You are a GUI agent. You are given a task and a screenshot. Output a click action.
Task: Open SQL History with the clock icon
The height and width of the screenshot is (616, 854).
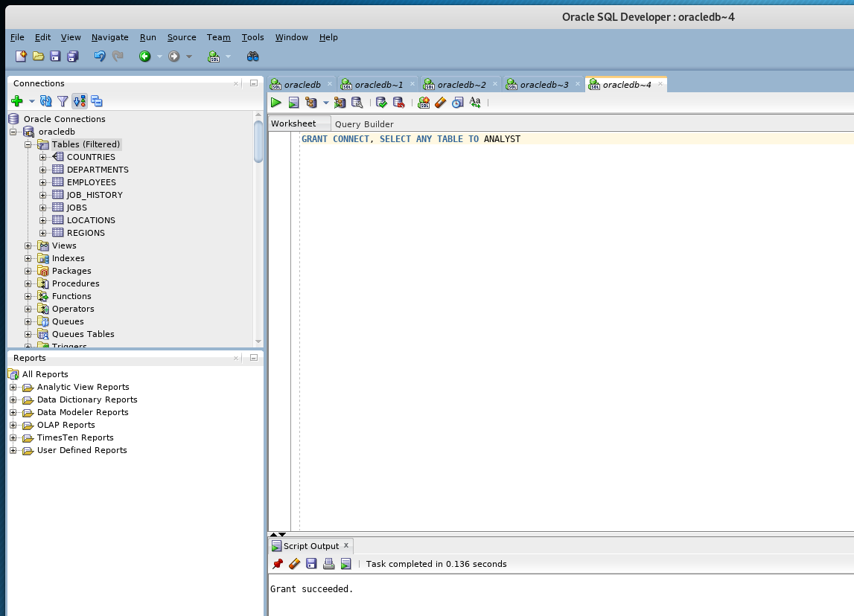click(x=457, y=102)
